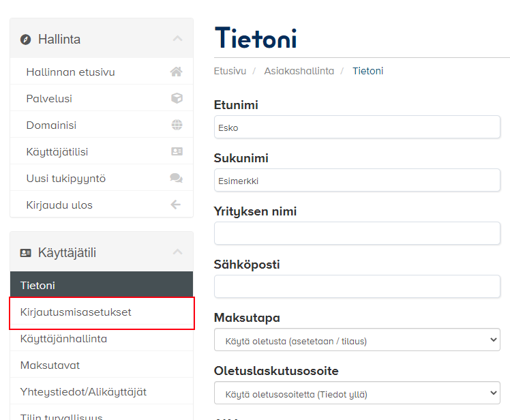Click the ID card icon beside Käyttäjätilisi
Image resolution: width=510 pixels, height=420 pixels.
pyautogui.click(x=177, y=151)
